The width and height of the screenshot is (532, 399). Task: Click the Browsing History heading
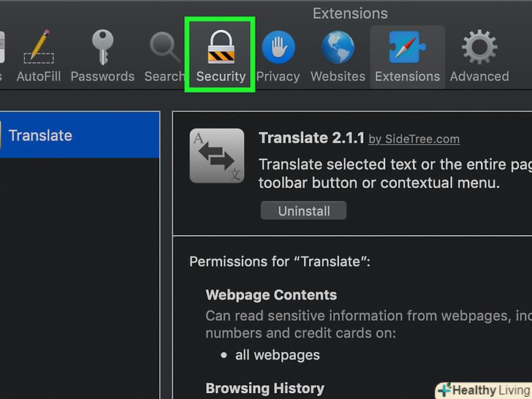265,388
